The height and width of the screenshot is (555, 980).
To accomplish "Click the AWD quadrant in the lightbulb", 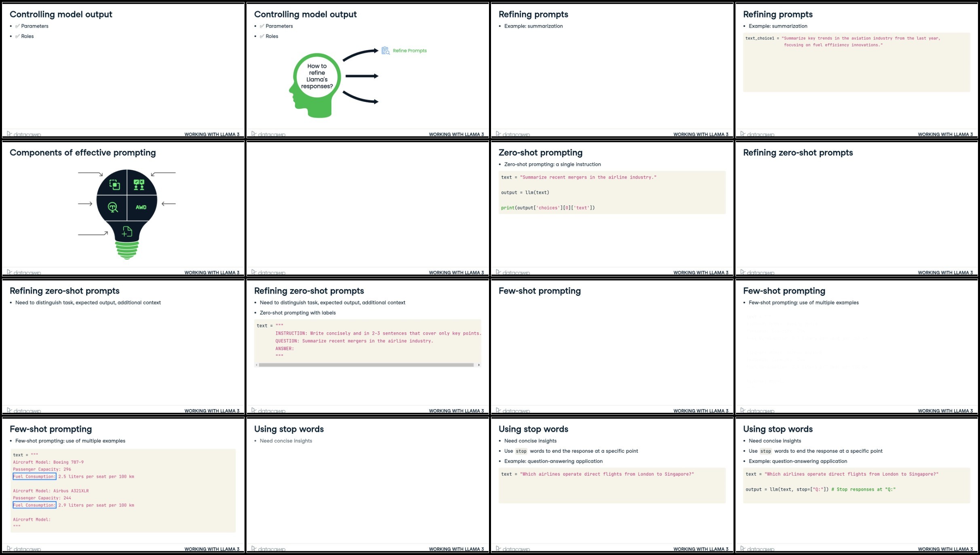I will [141, 207].
